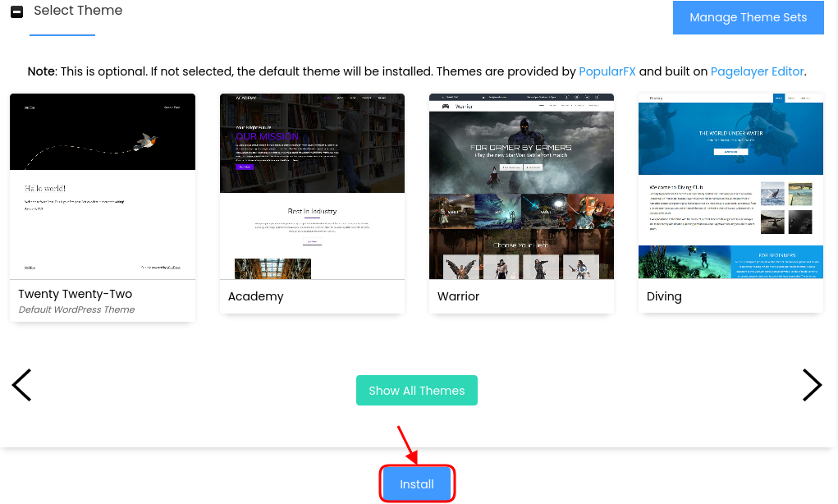Image resolution: width=838 pixels, height=504 pixels.
Task: Click the Academy theme name label
Action: pos(255,296)
